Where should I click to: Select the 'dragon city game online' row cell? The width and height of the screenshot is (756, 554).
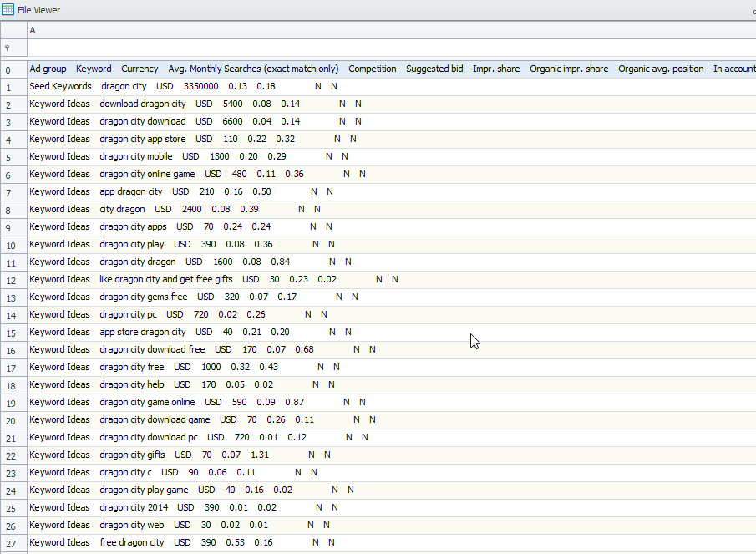click(392, 402)
